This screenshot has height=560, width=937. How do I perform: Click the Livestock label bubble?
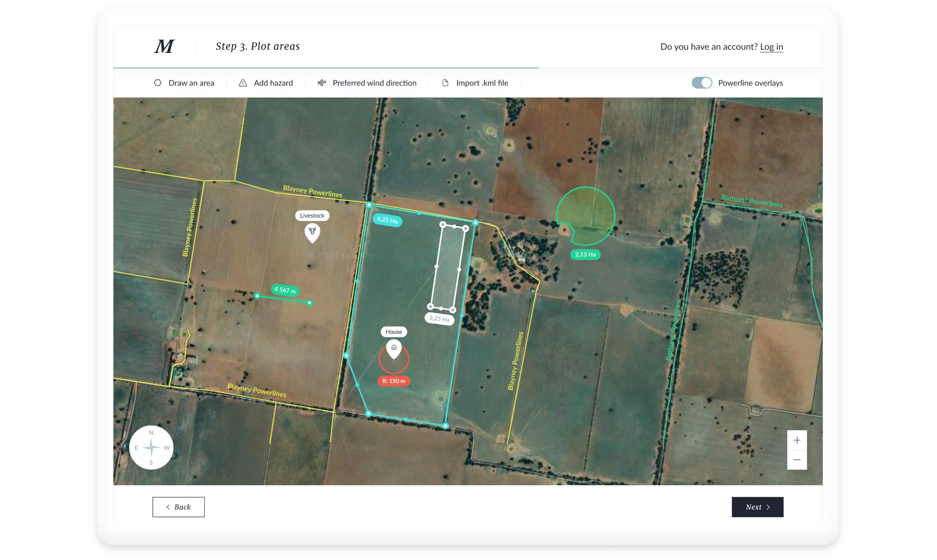(312, 215)
